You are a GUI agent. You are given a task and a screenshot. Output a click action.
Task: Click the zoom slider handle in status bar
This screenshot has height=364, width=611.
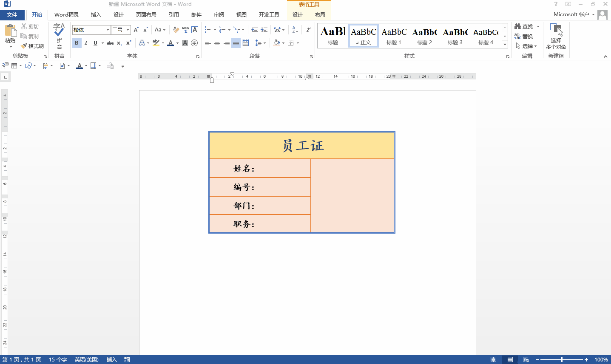coord(562,360)
